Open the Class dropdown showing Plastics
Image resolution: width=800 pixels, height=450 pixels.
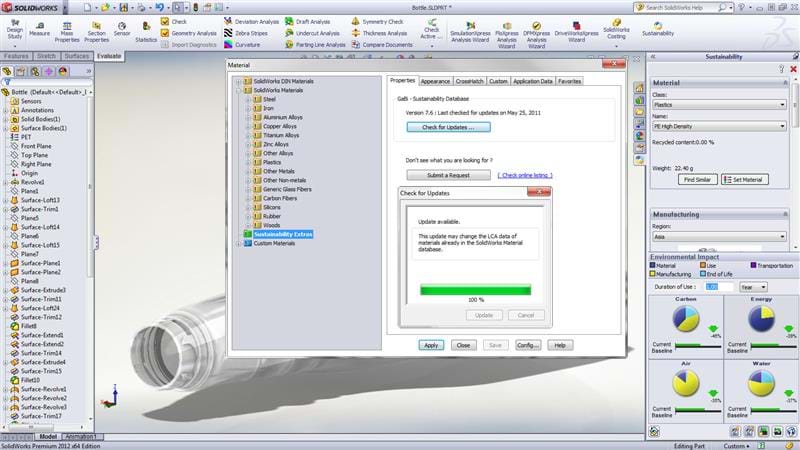(x=718, y=104)
